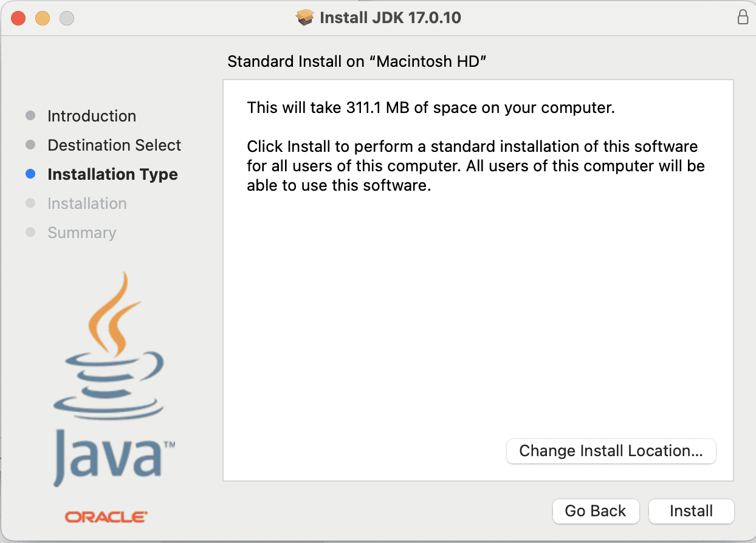Click the gray dot beside Destination Select
The image size is (756, 543).
pos(30,145)
